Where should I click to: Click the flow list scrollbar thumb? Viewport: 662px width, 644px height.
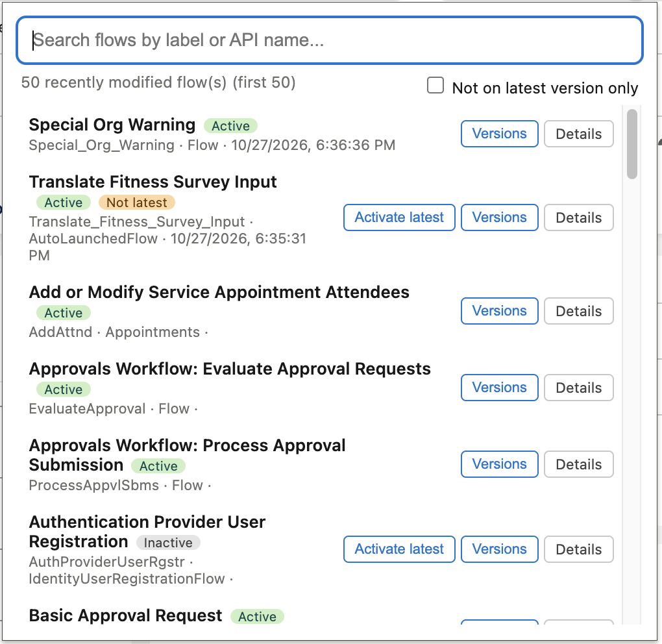(631, 144)
